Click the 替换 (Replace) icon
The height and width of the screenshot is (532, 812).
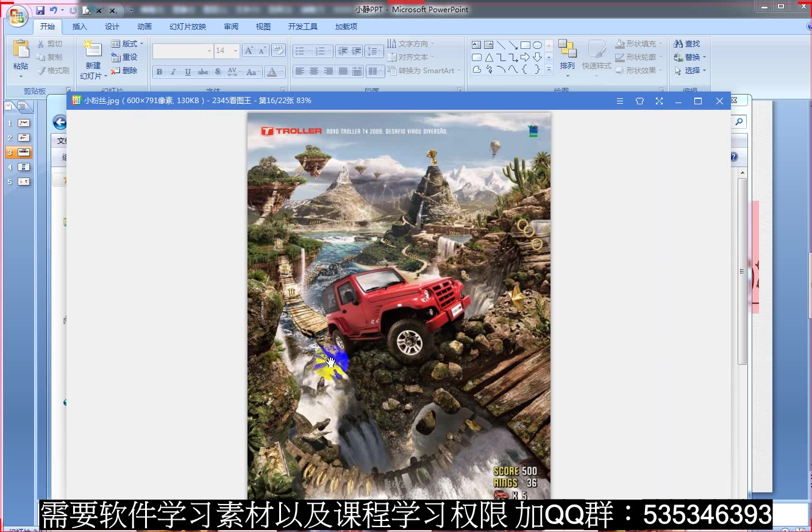point(689,57)
